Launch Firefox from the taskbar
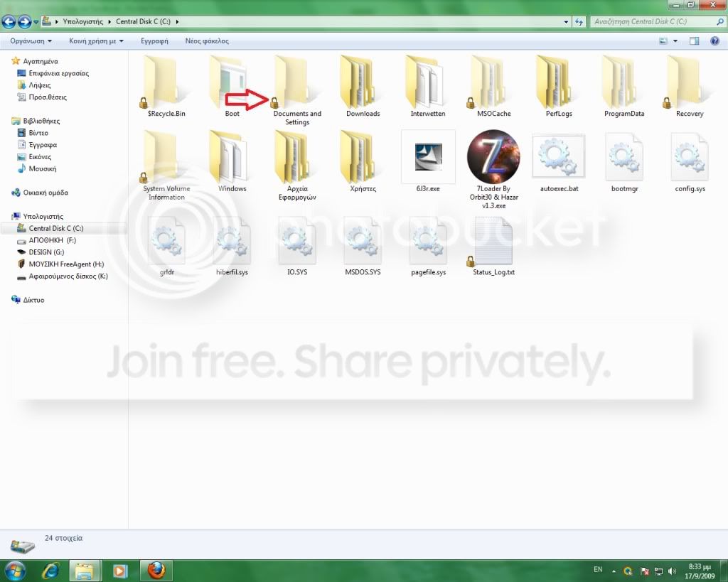This screenshot has width=728, height=582. pyautogui.click(x=156, y=571)
